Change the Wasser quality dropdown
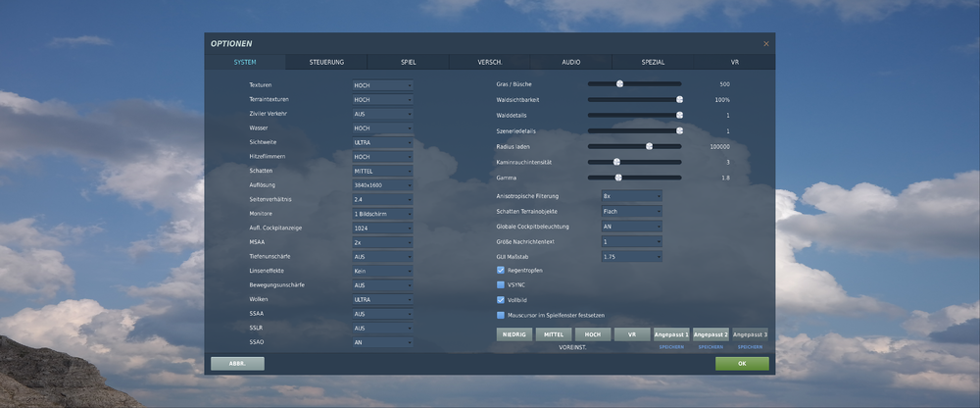 pyautogui.click(x=382, y=128)
